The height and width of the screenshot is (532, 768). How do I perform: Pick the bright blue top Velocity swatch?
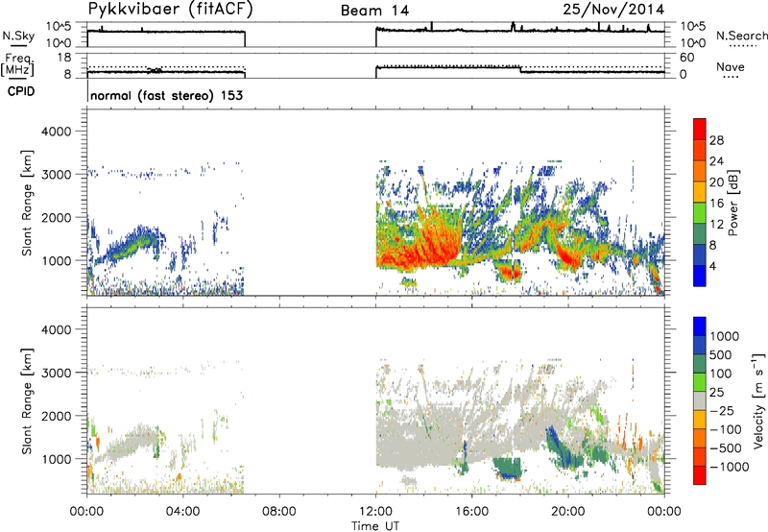coord(700,326)
